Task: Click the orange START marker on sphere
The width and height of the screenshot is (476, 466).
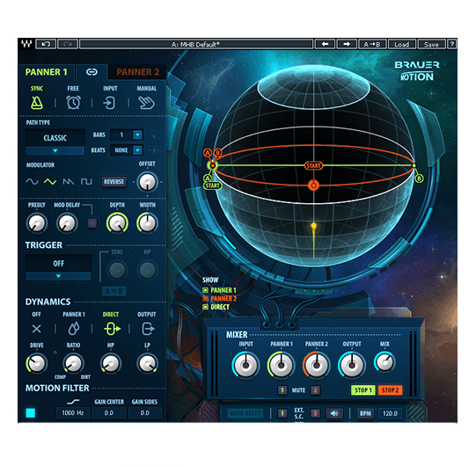Action: pos(313,165)
